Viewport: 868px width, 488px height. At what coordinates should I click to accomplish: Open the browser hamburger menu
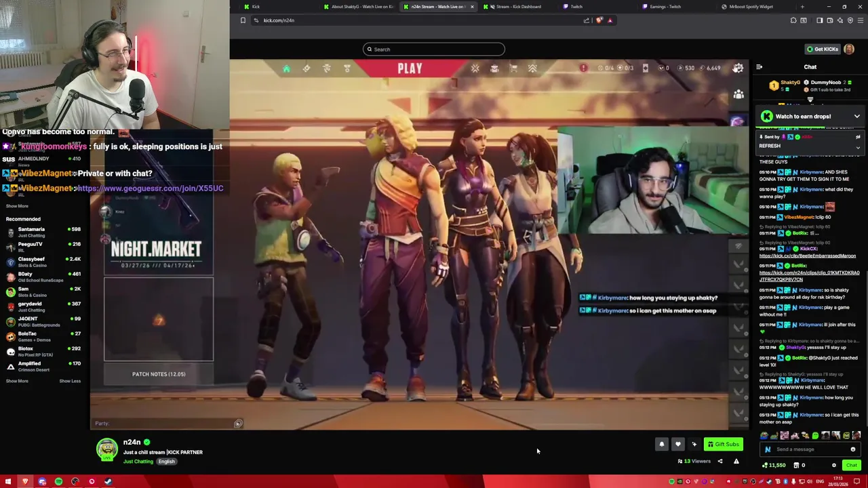[861, 20]
